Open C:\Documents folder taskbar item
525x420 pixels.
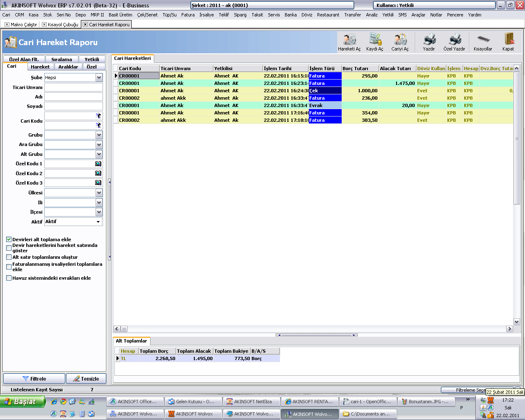click(368, 414)
